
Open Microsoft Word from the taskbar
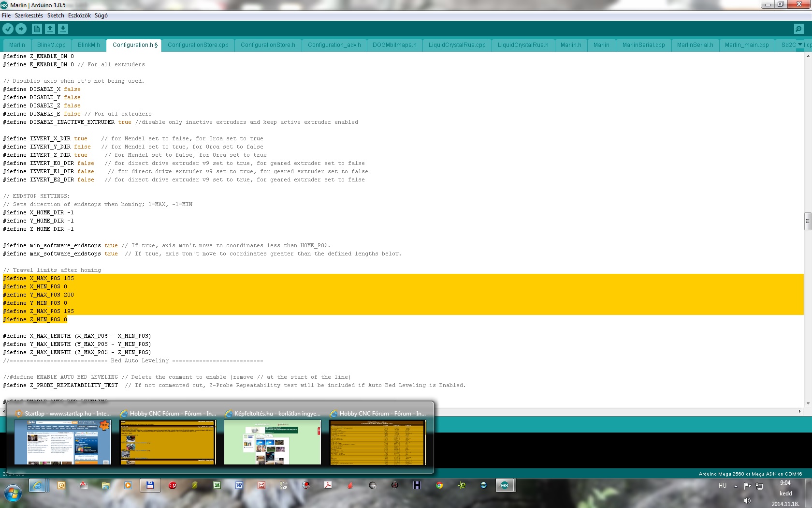[x=239, y=485]
